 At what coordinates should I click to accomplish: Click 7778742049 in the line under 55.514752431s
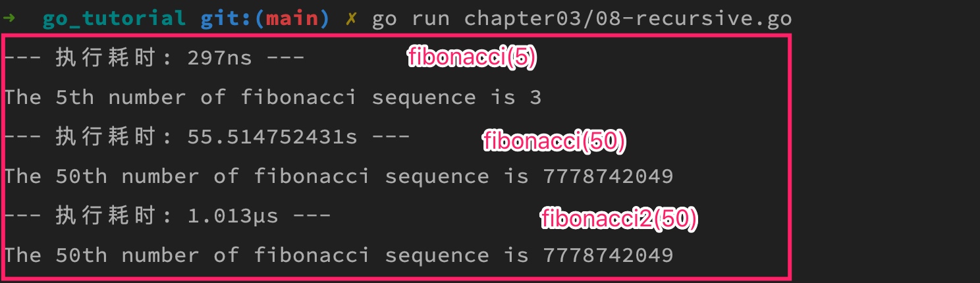608,176
